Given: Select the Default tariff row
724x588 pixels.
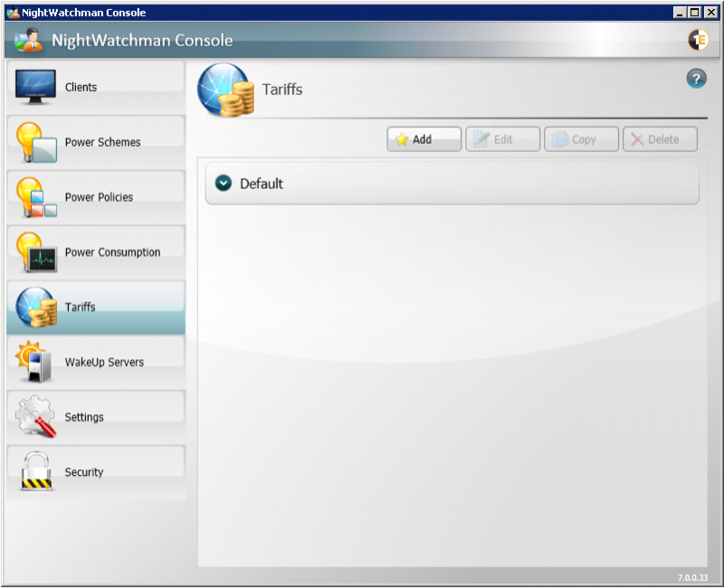Looking at the screenshot, I should [452, 184].
